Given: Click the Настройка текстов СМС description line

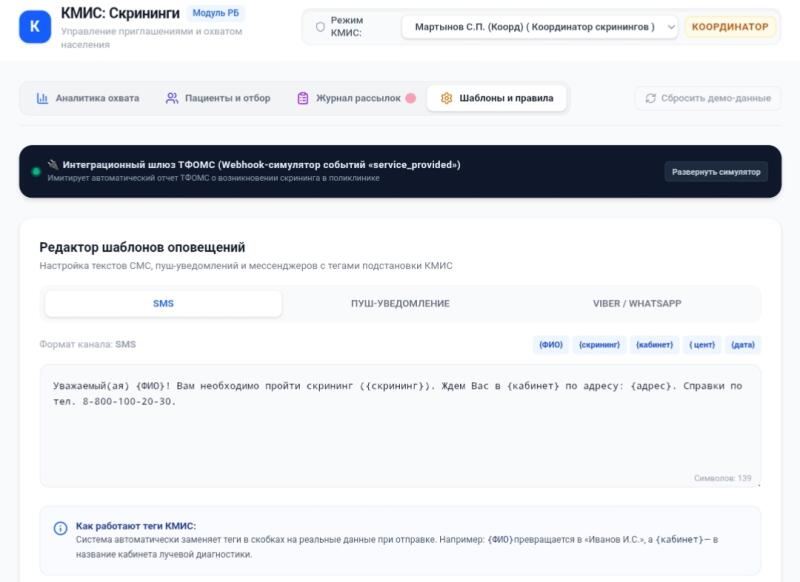Looking at the screenshot, I should click(x=246, y=266).
